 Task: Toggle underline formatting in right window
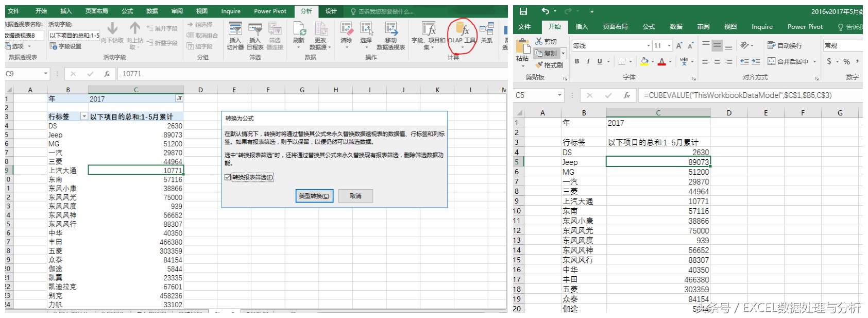[600, 61]
